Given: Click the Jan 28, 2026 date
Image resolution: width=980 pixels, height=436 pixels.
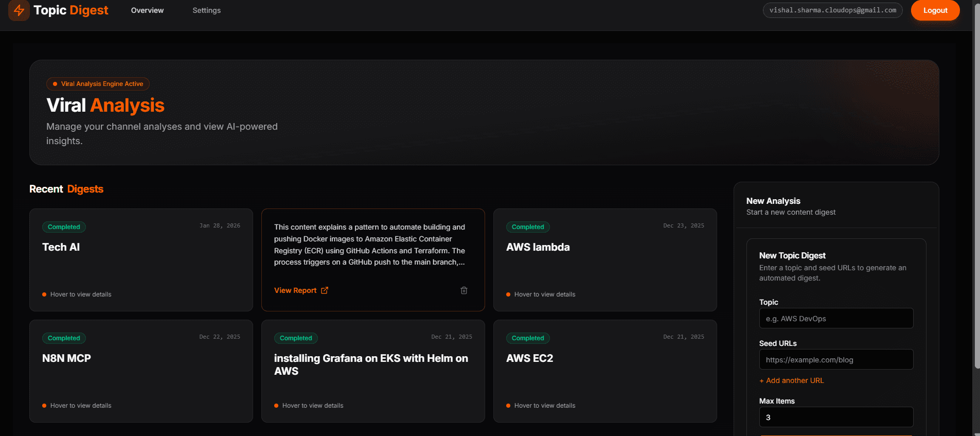Looking at the screenshot, I should click(x=220, y=225).
